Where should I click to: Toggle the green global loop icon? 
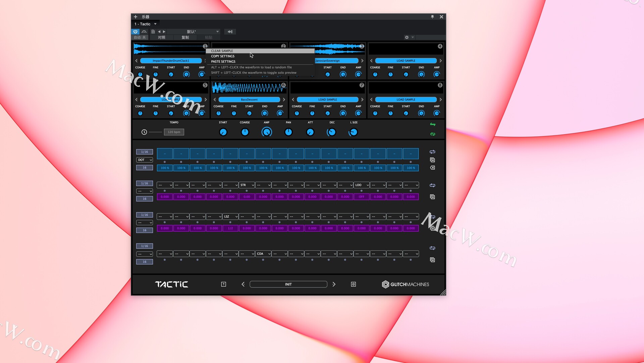433,134
